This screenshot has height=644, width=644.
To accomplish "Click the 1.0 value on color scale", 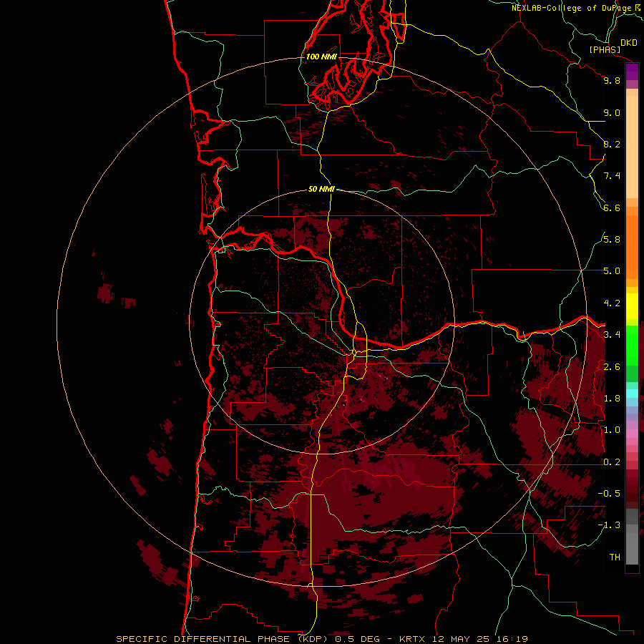I will 612,430.
